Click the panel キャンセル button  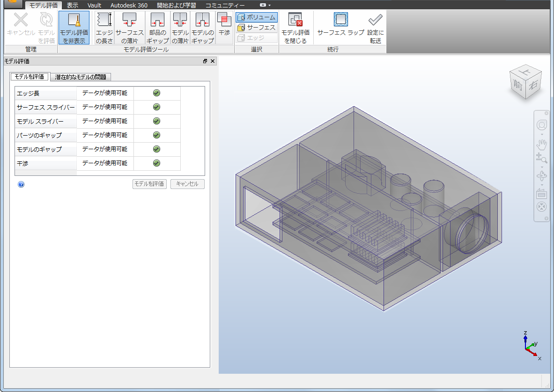tap(187, 184)
